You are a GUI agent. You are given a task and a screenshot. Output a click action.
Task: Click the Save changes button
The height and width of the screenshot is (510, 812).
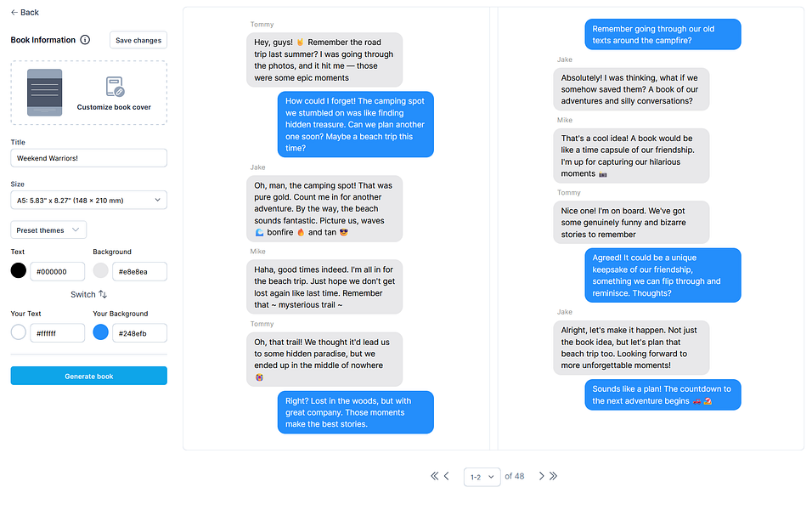138,40
